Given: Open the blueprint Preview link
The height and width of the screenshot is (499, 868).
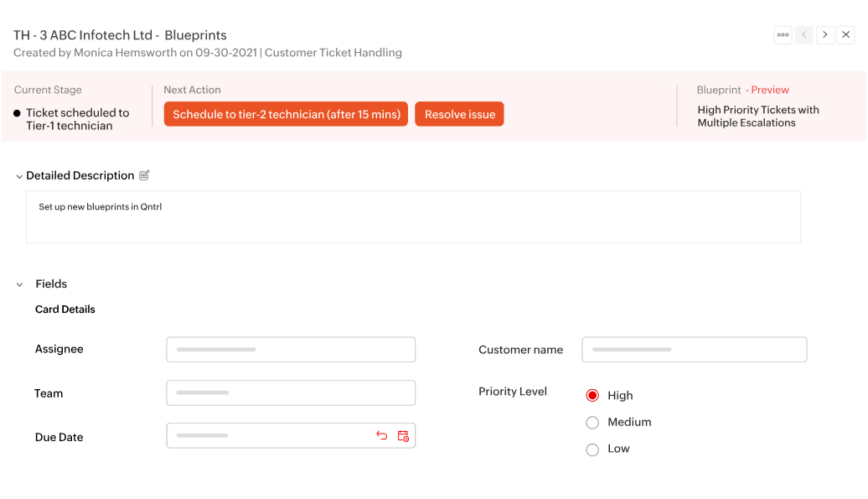Looking at the screenshot, I should point(769,90).
